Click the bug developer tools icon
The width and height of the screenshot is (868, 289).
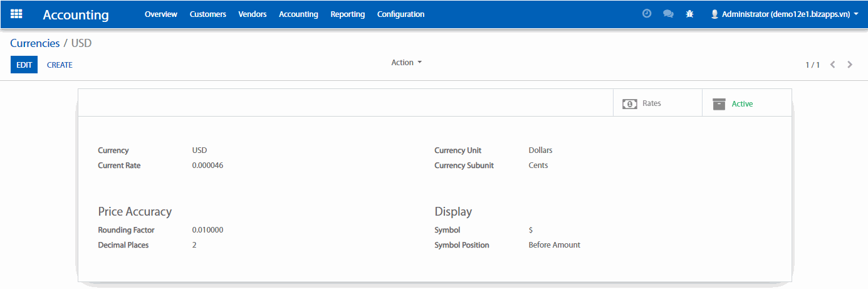(x=689, y=14)
